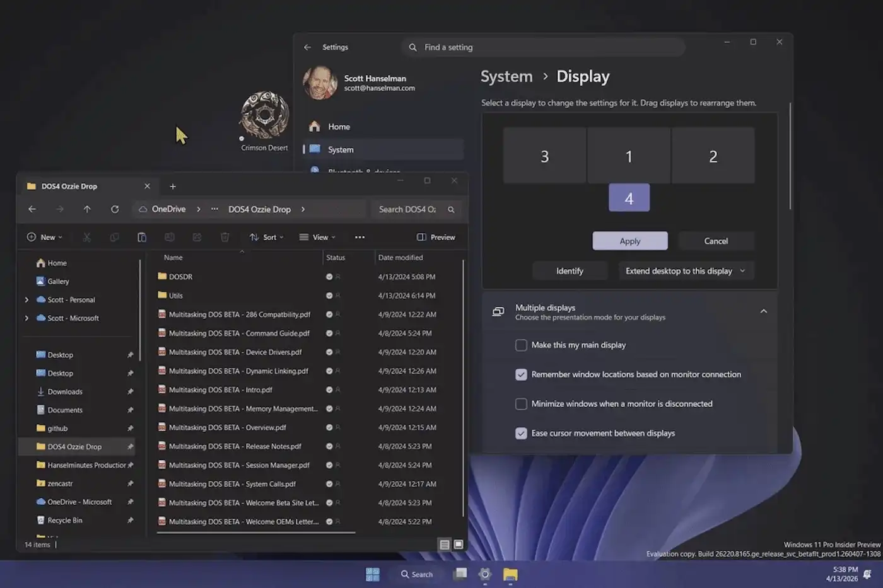883x588 pixels.
Task: Switch to the Home page in Settings
Action: click(x=338, y=126)
